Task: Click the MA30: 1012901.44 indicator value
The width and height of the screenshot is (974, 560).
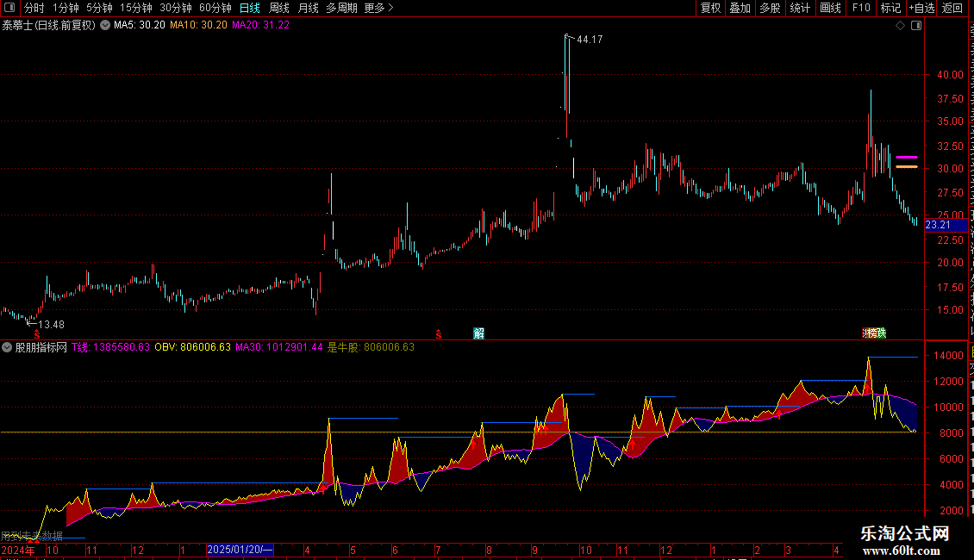Action: pos(279,347)
